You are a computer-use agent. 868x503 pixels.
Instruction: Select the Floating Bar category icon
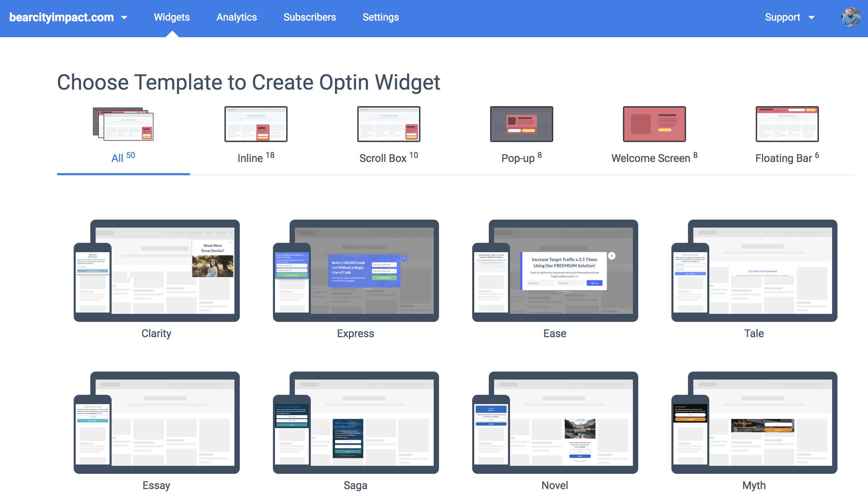(x=787, y=124)
